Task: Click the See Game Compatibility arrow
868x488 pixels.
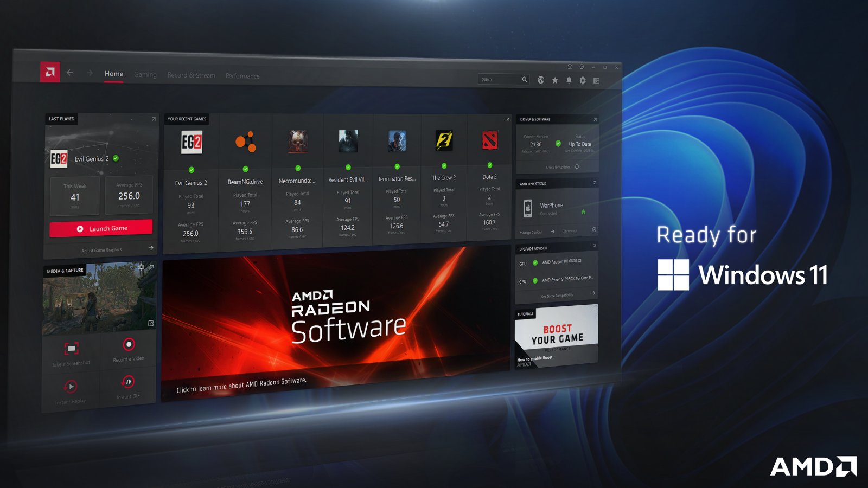Action: [x=593, y=293]
